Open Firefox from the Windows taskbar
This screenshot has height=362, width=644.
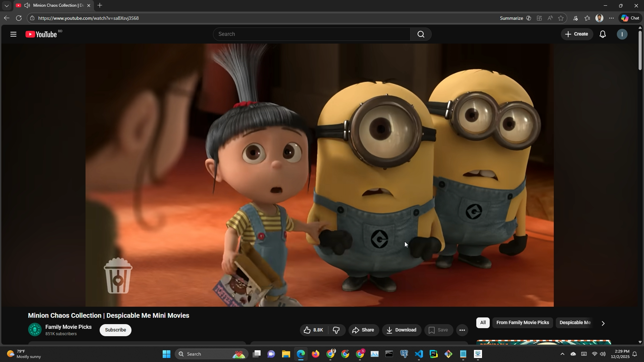point(316,354)
